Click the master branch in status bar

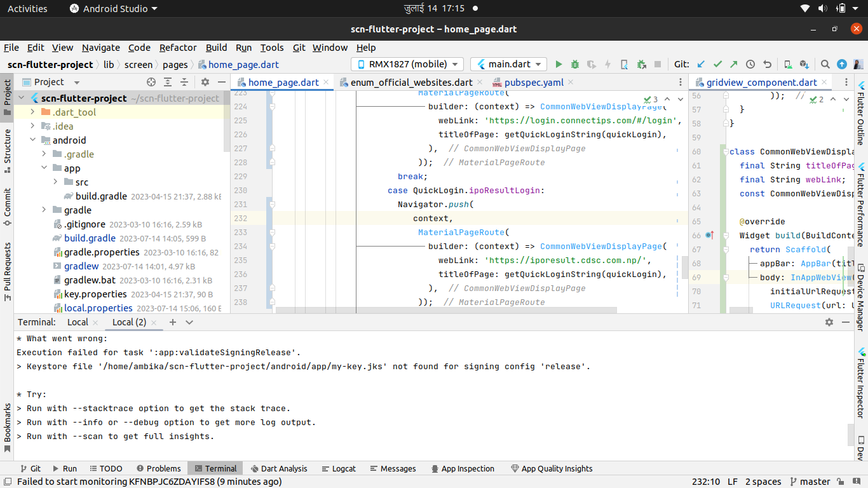(x=815, y=482)
